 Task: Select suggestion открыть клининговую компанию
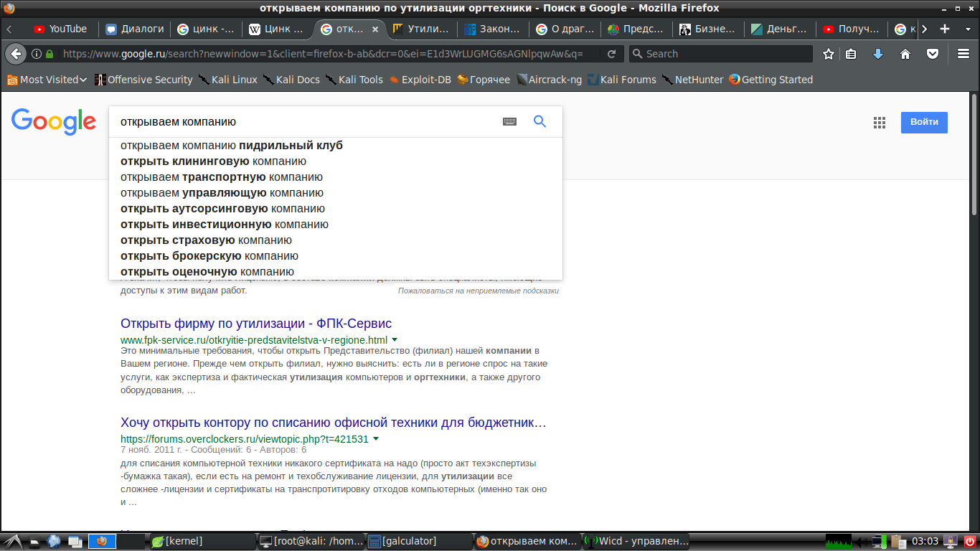click(x=336, y=161)
